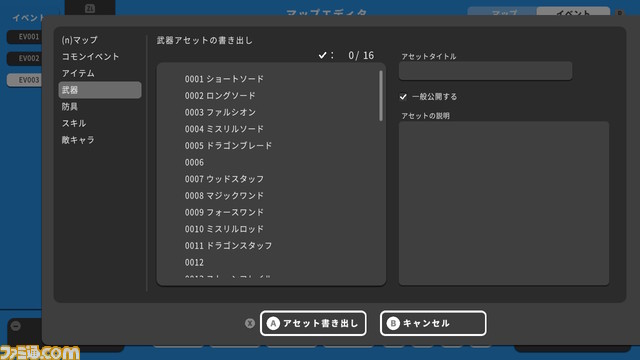Select weapon 0003 ファルシオン
The width and height of the screenshot is (640, 360).
point(220,112)
